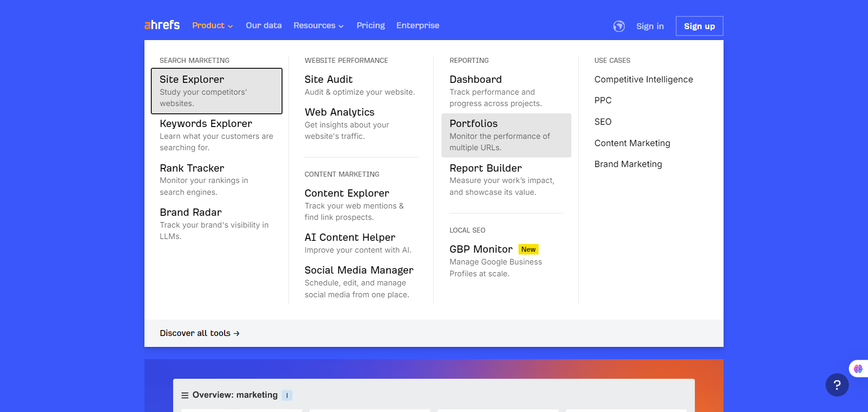The height and width of the screenshot is (412, 868).
Task: Click the CONTENT MARKETING heading
Action: click(x=342, y=174)
